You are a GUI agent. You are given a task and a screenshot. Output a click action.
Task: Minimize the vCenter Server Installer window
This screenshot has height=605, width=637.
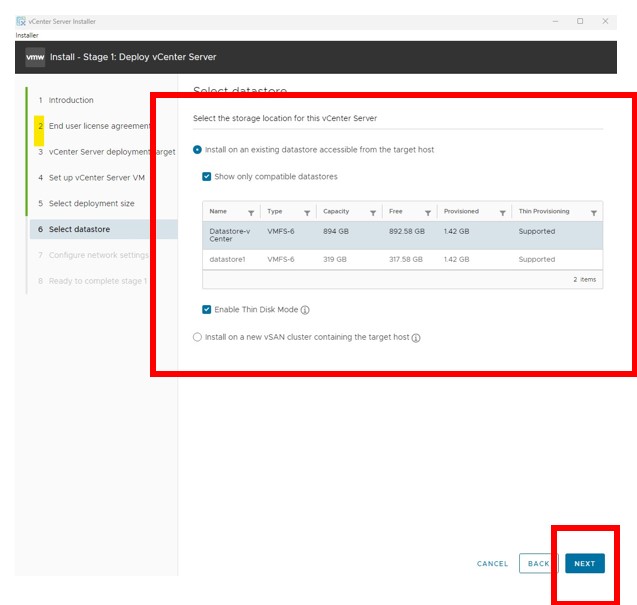(x=555, y=21)
